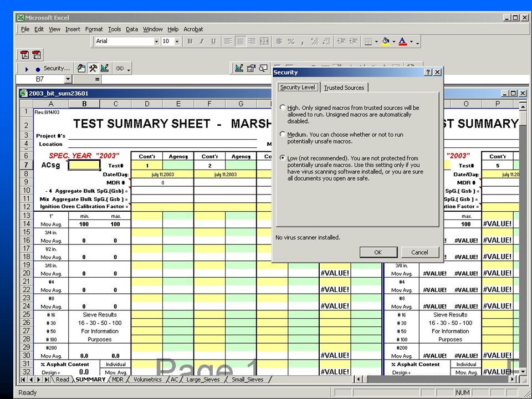Toggle Control Toolbox hammer icon
532x399 pixels.
pos(93,69)
